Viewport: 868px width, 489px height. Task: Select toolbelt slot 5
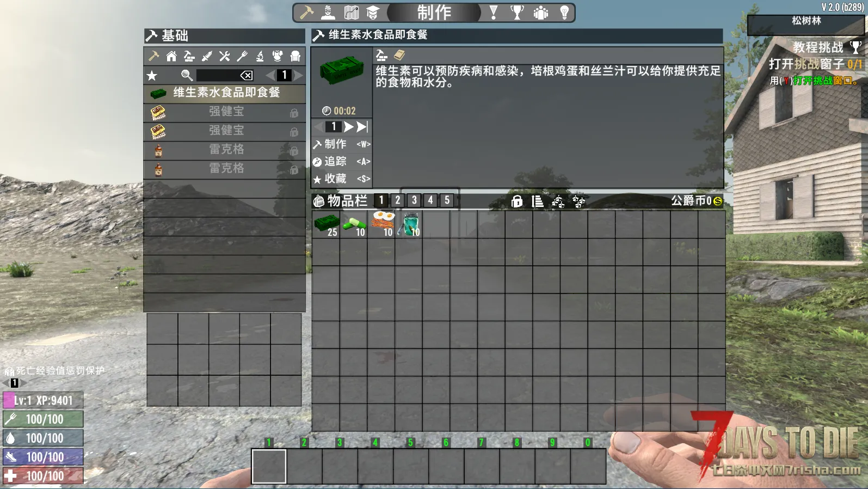tap(410, 466)
